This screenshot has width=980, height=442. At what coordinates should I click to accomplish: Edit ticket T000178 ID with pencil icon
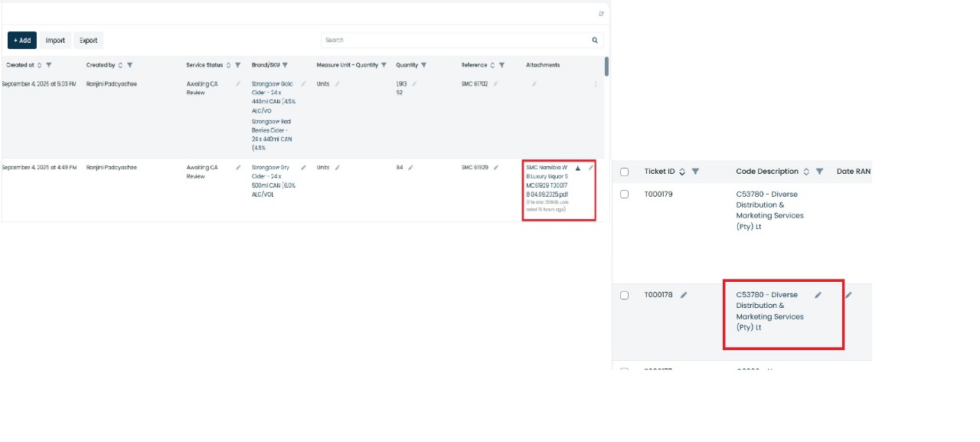coord(684,294)
